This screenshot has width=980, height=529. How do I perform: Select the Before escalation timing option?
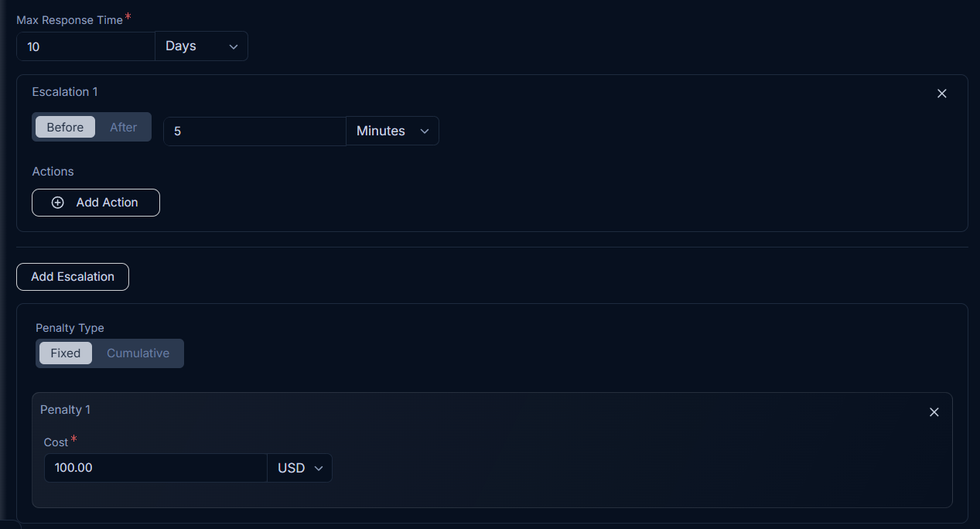click(x=65, y=127)
